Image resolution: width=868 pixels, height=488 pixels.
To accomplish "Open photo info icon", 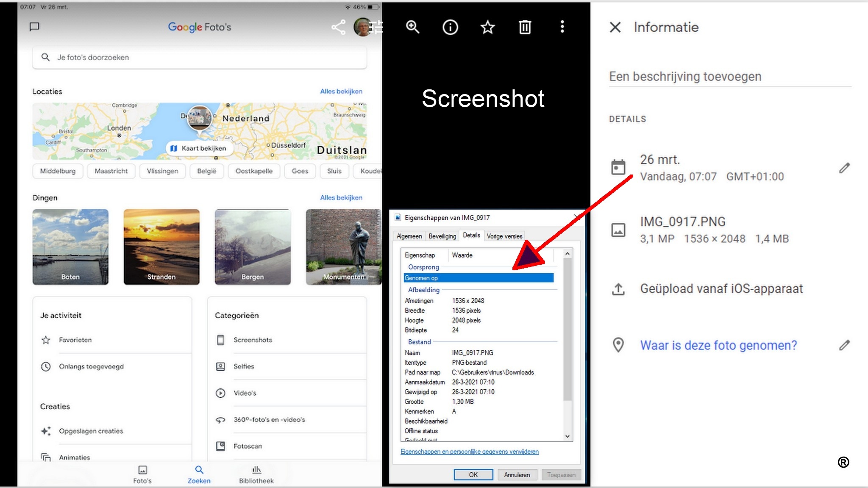I will (450, 27).
